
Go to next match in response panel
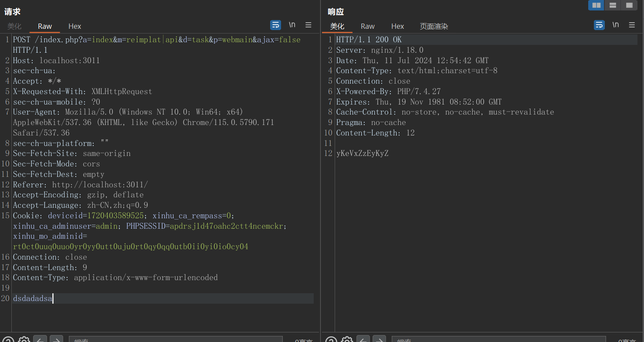[380, 340]
